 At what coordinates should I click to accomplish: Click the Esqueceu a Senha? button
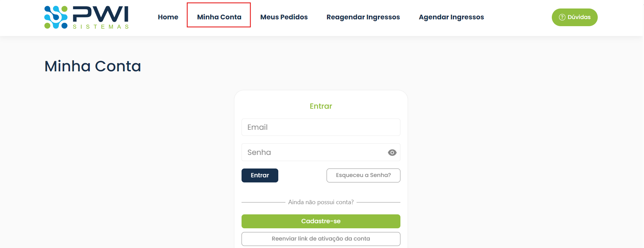(363, 175)
